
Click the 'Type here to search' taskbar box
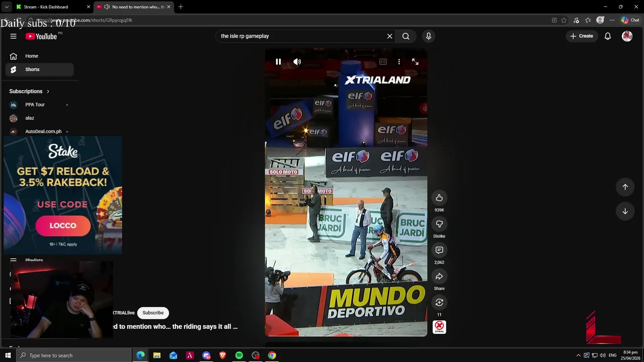click(73, 355)
